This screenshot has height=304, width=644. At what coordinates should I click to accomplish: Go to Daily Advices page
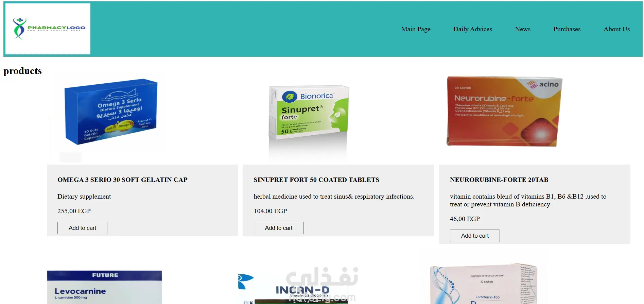[472, 29]
